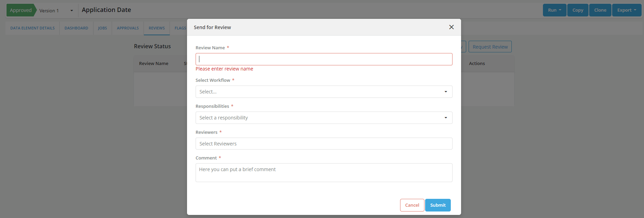644x218 pixels.
Task: Click the Clone button
Action: pos(600,10)
